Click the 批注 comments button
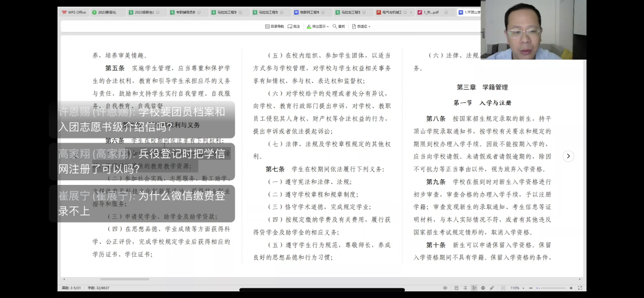The height and width of the screenshot is (298, 644). click(x=294, y=26)
